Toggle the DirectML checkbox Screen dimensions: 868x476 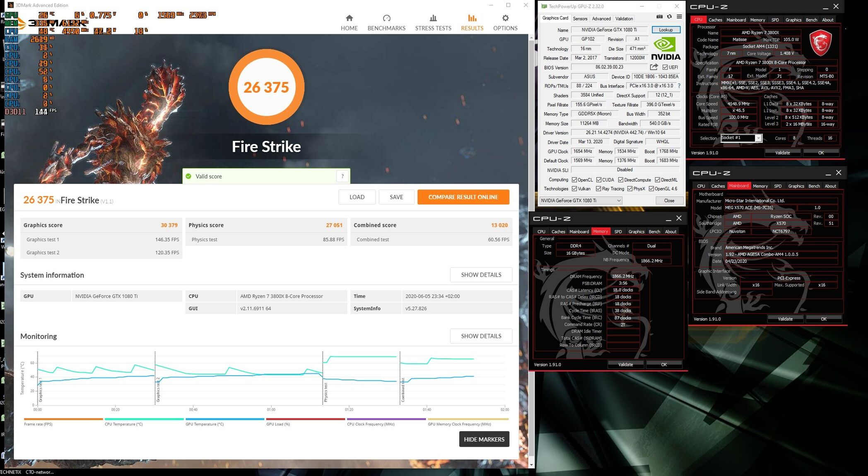tap(657, 180)
